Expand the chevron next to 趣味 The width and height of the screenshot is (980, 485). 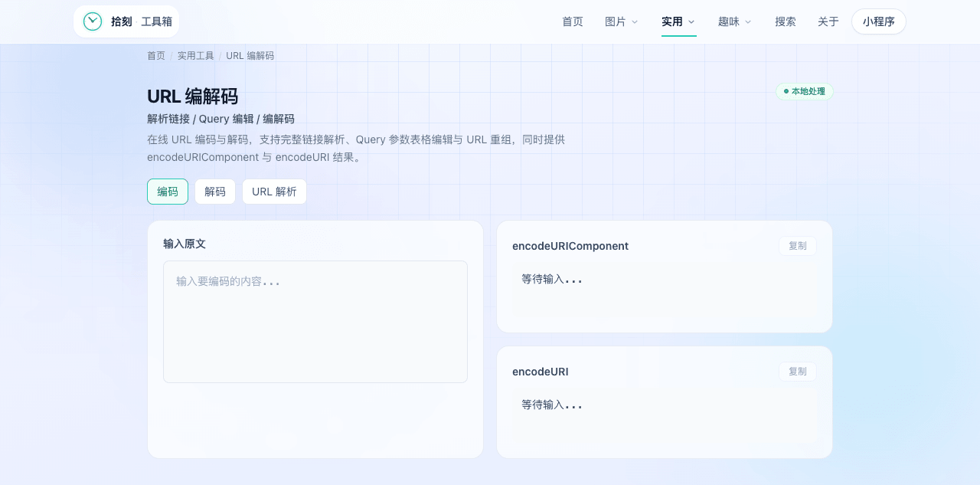tap(748, 22)
